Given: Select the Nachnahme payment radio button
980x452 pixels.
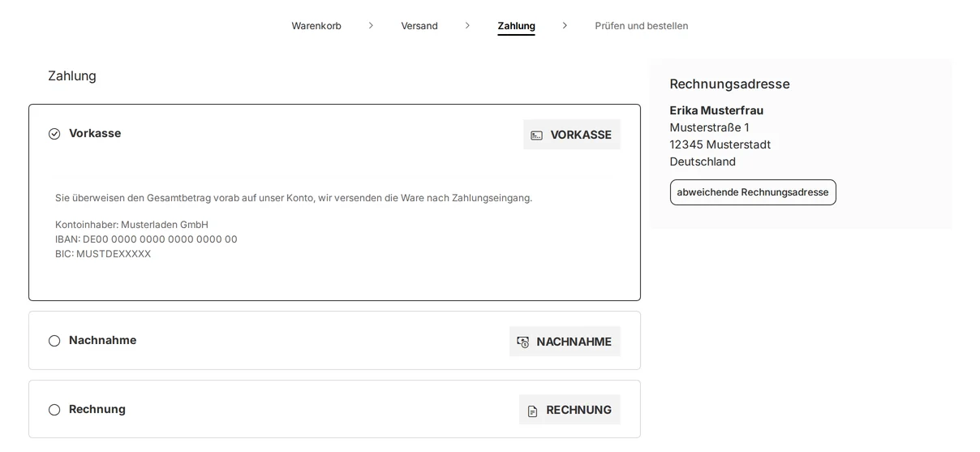Looking at the screenshot, I should coord(54,341).
